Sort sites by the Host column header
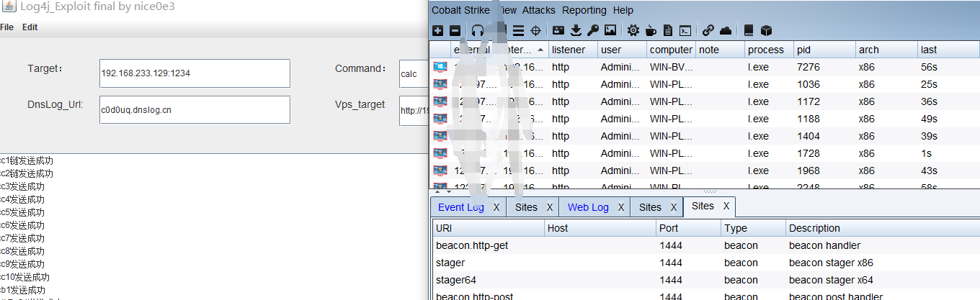This screenshot has width=980, height=300. (x=600, y=228)
